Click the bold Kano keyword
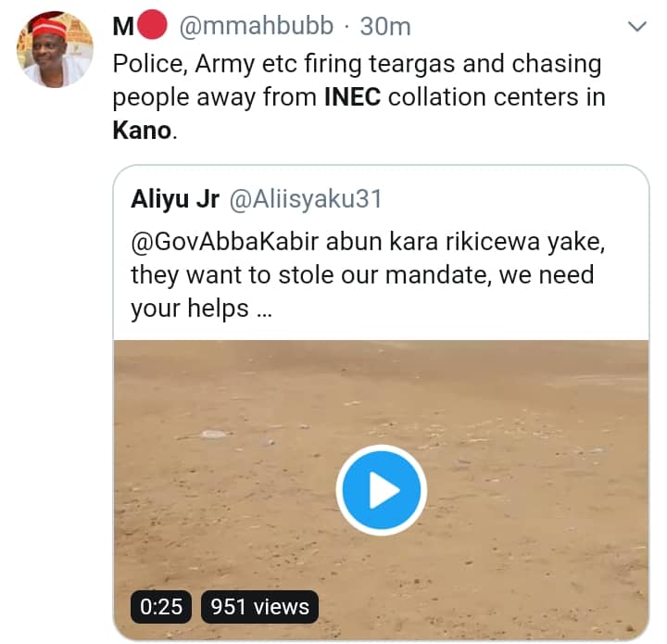The image size is (667, 644). 142,130
